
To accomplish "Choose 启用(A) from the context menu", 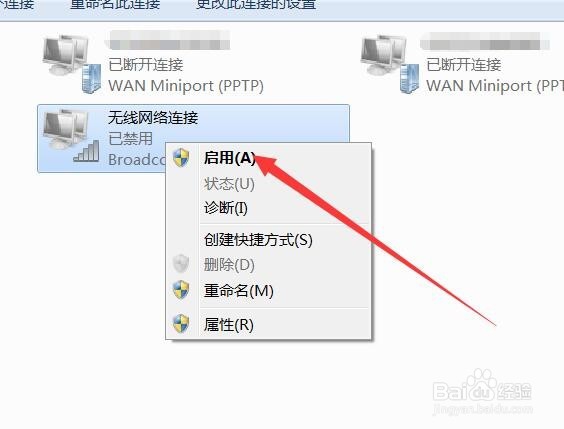I will click(229, 158).
